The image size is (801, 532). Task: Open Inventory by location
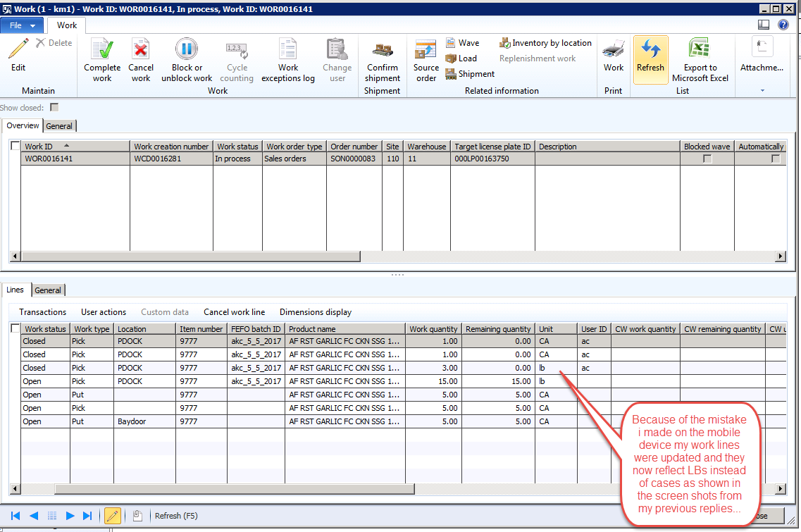click(545, 43)
